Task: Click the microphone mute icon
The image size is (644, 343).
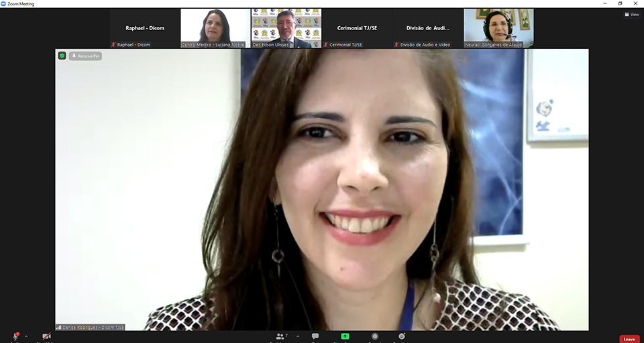Action: tap(15, 336)
